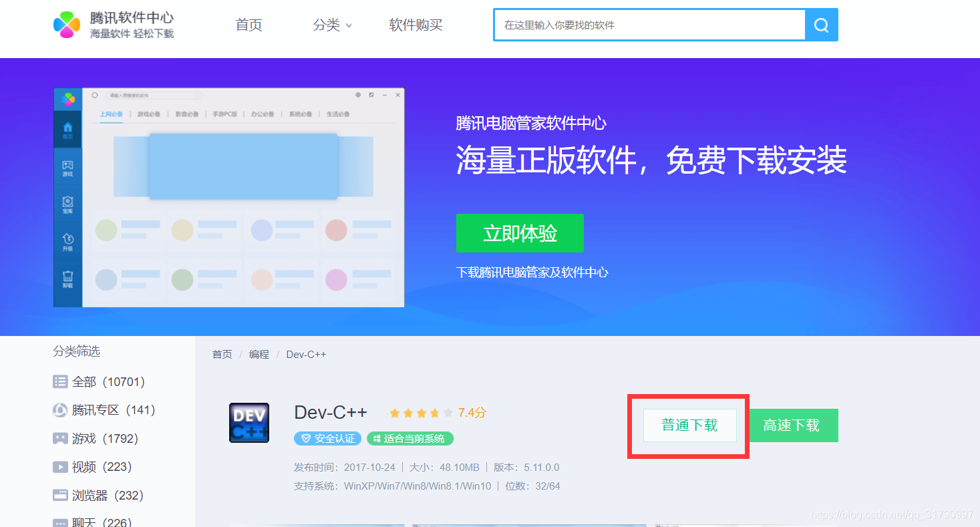This screenshot has width=980, height=527.
Task: Click 下载腾讯电脑管家及软件中心 link
Action: click(532, 273)
